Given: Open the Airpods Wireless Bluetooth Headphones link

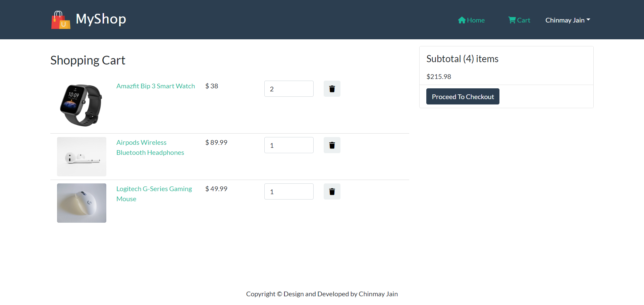Looking at the screenshot, I should pos(150,147).
